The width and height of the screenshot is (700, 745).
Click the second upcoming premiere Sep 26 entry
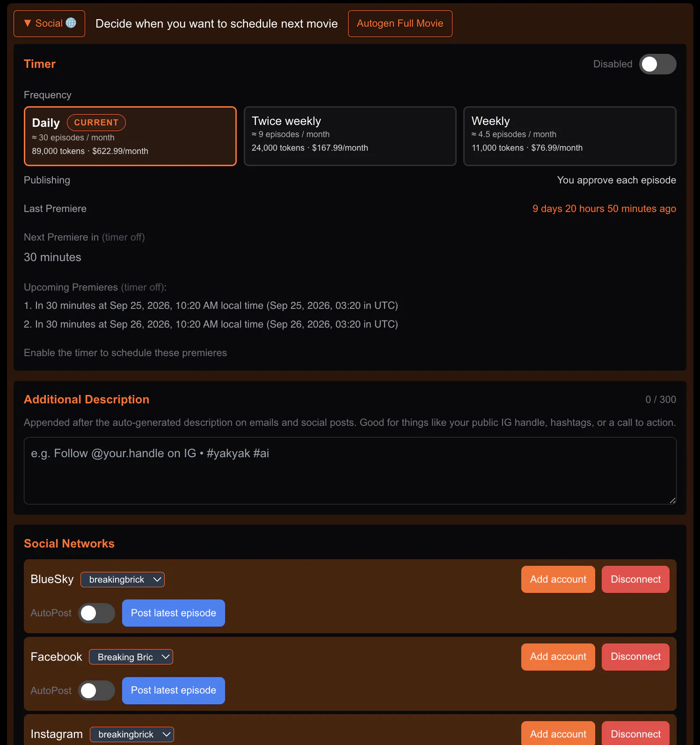pos(211,324)
